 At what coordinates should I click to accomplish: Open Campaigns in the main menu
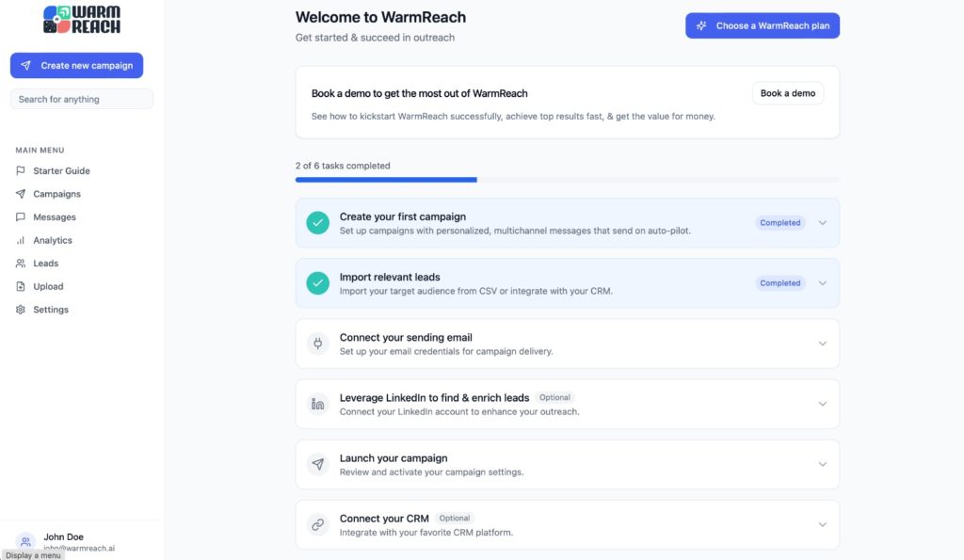click(x=56, y=194)
